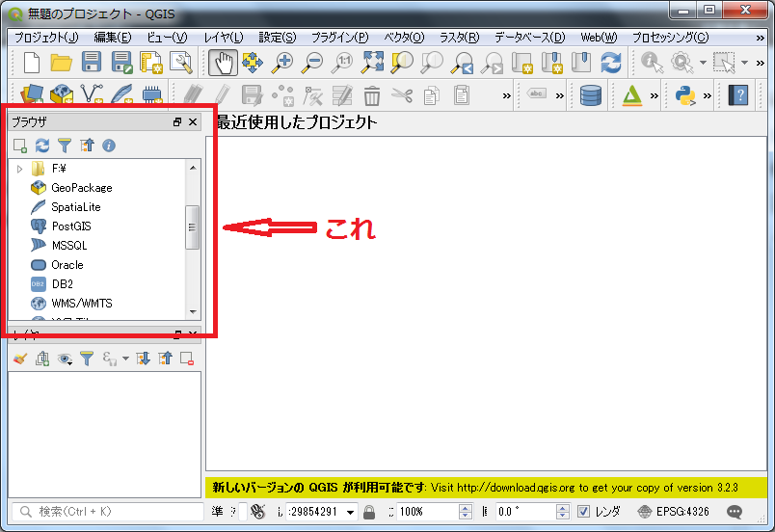This screenshot has height=532, width=775.
Task: Open the プラグイン(P) menu
Action: [x=340, y=38]
